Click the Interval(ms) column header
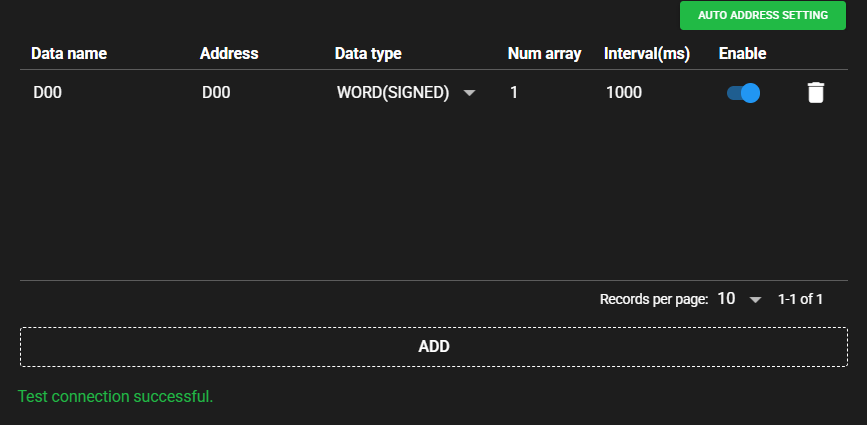Screen dimensions: 867x425 pos(647,53)
